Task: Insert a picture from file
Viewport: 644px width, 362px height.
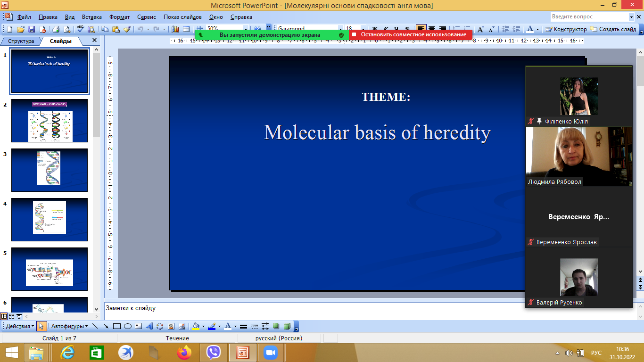Action: (182, 326)
